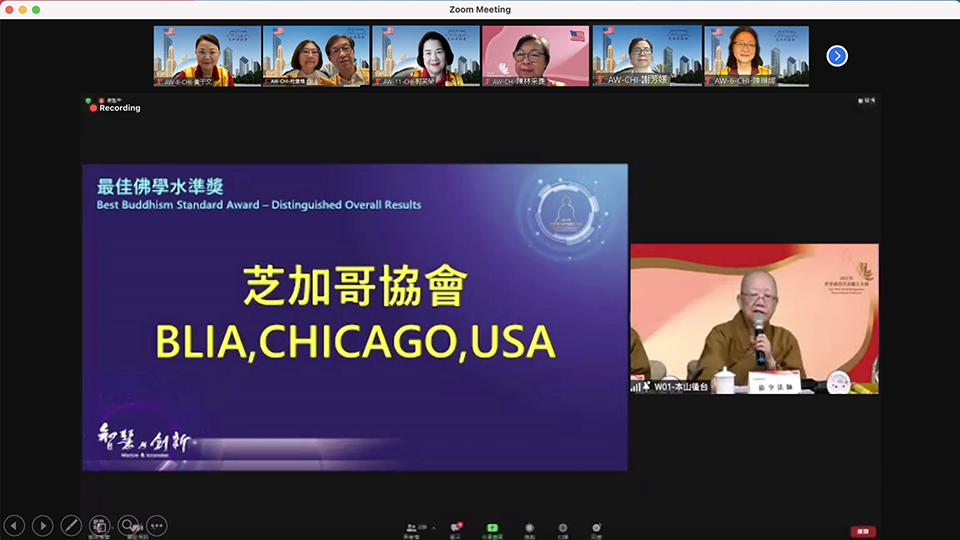Open the three-dots more options icon

tap(156, 525)
